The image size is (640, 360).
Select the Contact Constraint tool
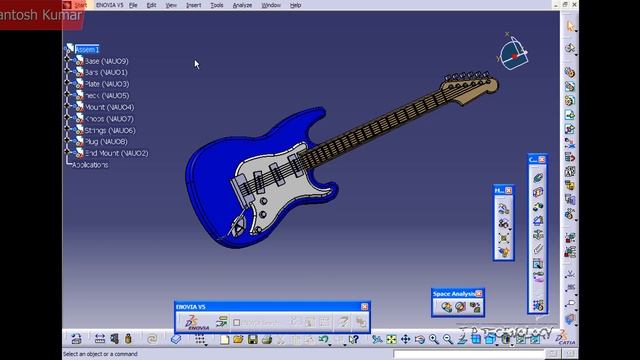pos(538,192)
